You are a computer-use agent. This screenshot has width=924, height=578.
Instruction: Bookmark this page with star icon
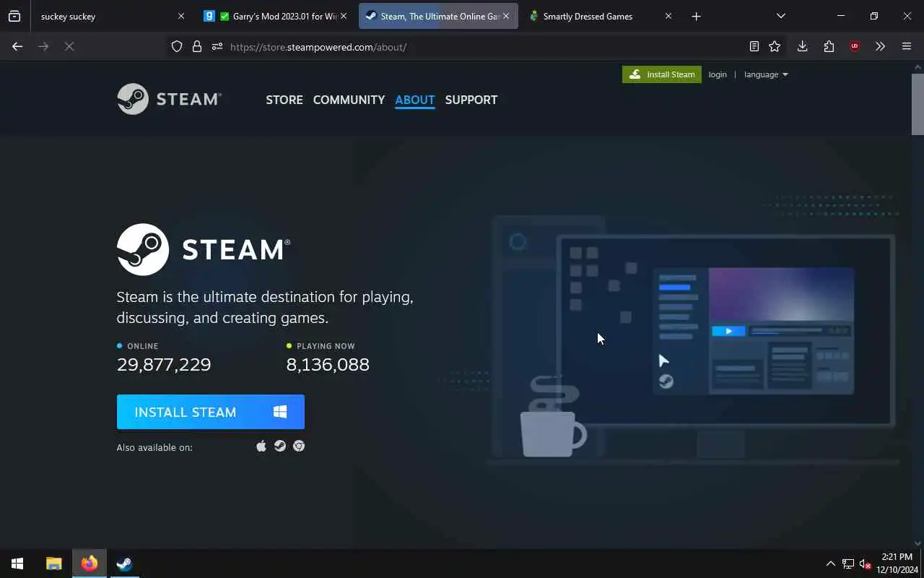click(775, 46)
